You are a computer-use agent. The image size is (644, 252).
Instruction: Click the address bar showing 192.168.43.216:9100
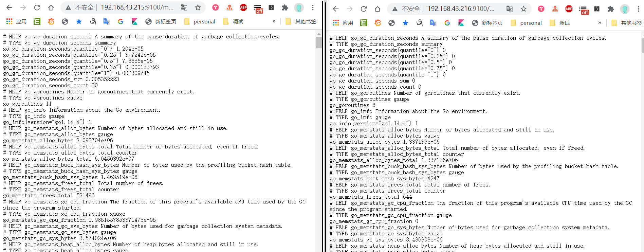coord(460,9)
